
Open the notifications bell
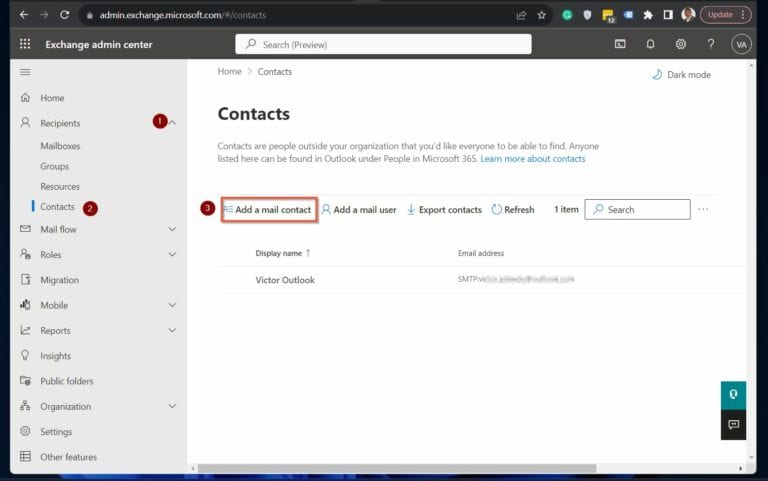point(650,44)
